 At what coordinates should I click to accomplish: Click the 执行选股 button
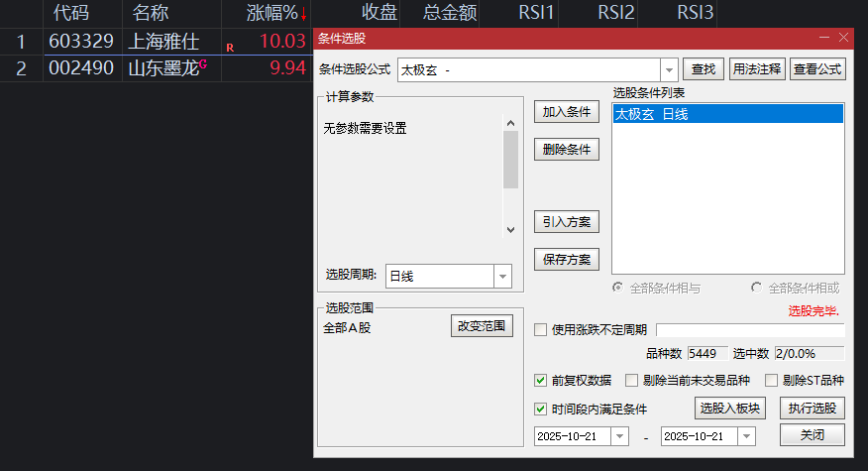[x=812, y=408]
